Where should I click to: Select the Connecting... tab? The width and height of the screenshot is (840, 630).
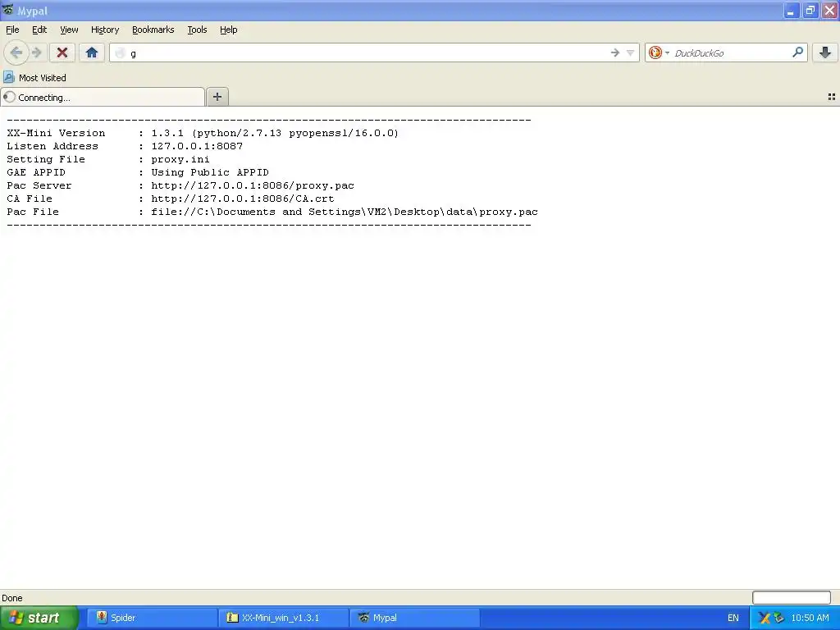click(103, 97)
